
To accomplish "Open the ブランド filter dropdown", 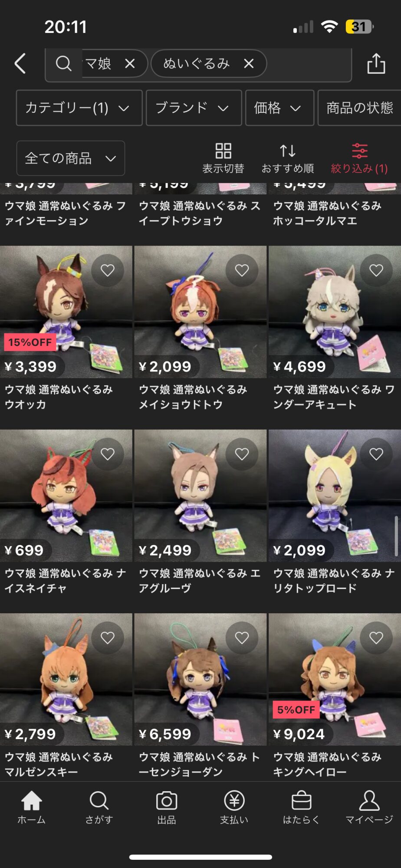I will click(x=194, y=108).
